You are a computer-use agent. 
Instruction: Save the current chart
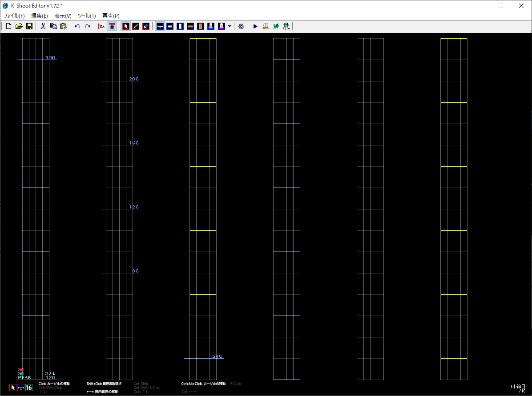pos(29,26)
